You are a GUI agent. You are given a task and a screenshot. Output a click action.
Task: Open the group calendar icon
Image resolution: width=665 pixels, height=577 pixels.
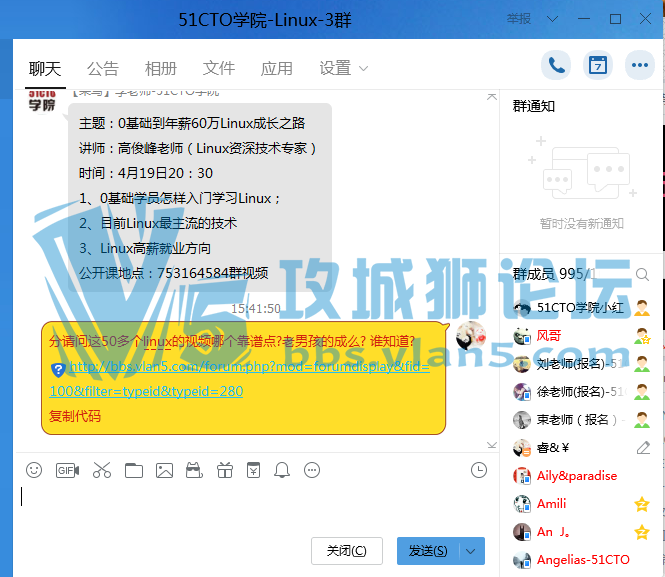pyautogui.click(x=598, y=65)
